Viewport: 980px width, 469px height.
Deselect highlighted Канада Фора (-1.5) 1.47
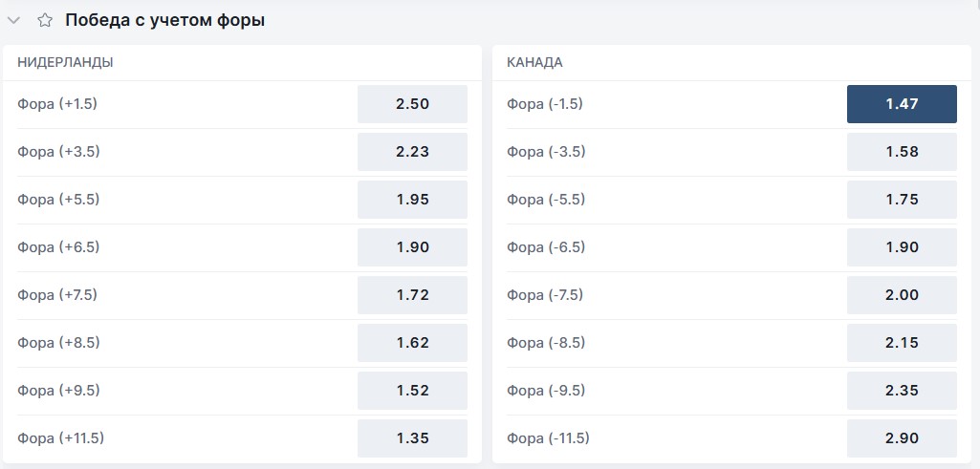click(x=902, y=104)
